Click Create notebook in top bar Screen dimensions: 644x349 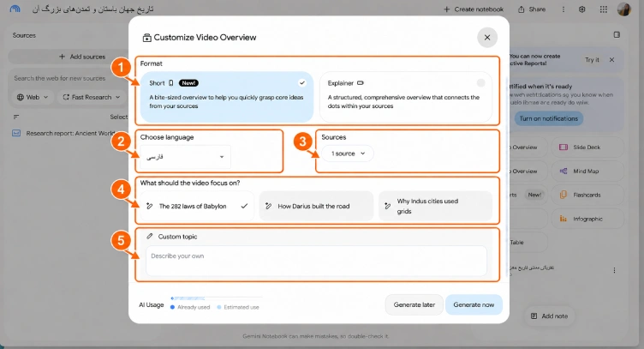click(x=473, y=9)
